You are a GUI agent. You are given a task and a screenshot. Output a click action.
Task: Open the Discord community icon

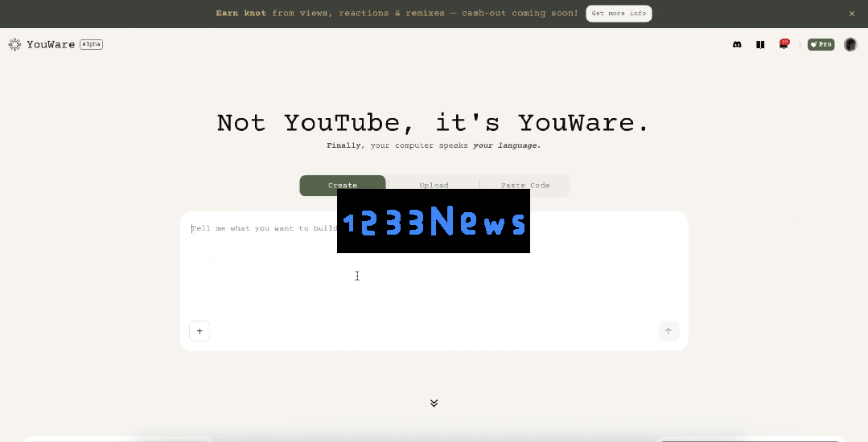pos(737,45)
